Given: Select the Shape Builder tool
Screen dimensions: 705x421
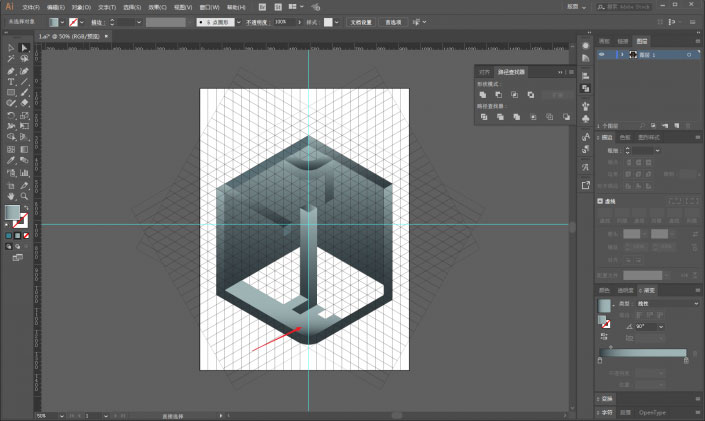Looking at the screenshot, I should (x=11, y=137).
